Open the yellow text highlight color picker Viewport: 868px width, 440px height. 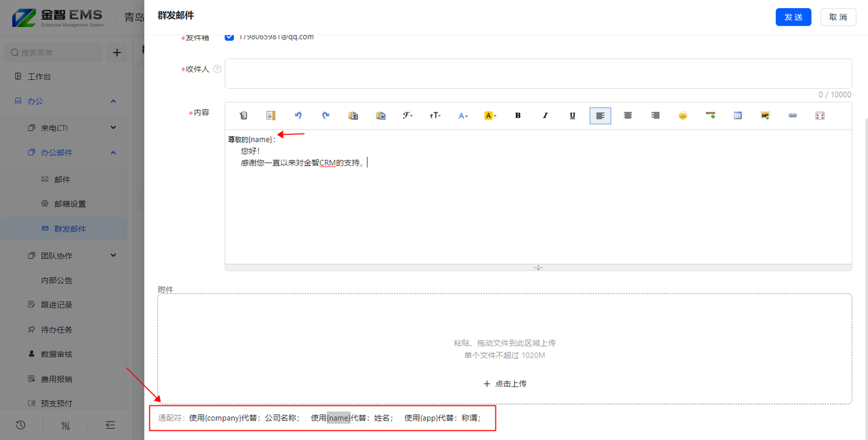point(490,116)
